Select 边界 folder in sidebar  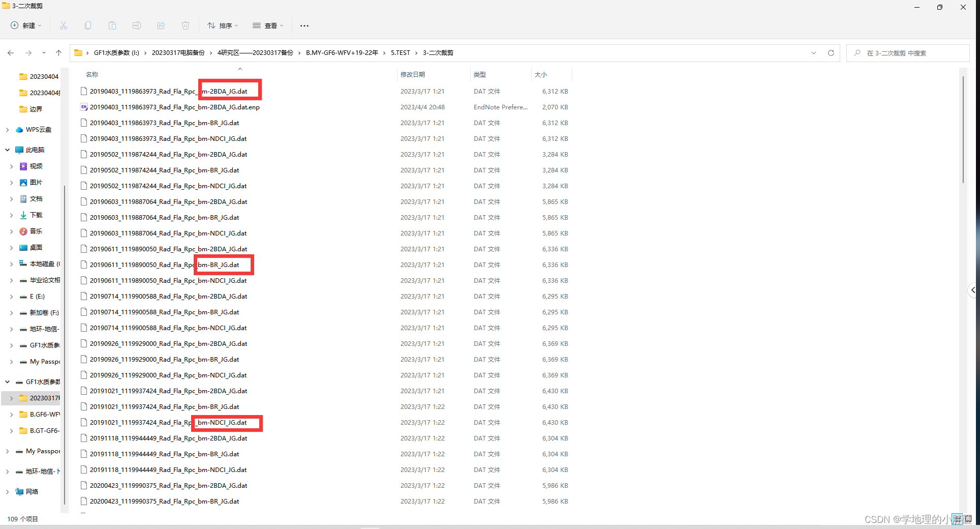pos(30,109)
